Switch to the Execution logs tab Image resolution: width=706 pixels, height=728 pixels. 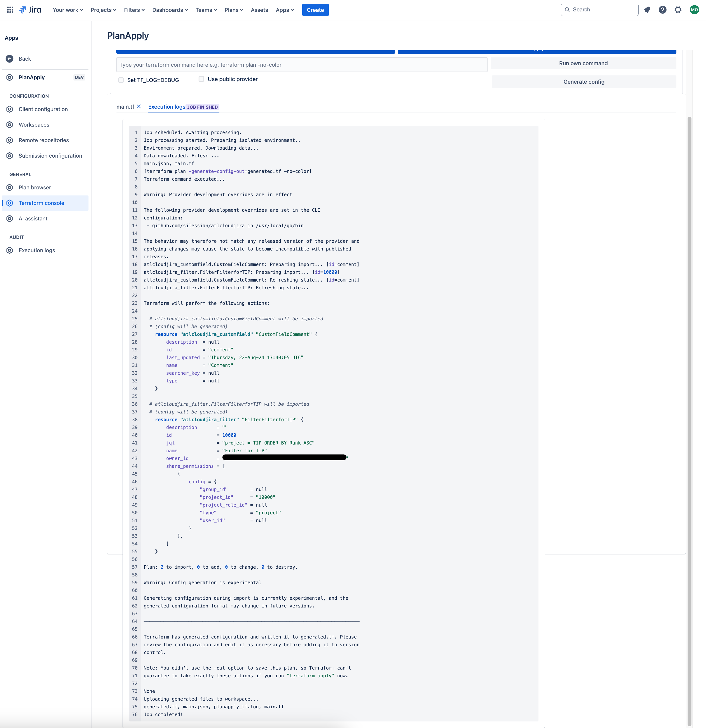tap(166, 107)
